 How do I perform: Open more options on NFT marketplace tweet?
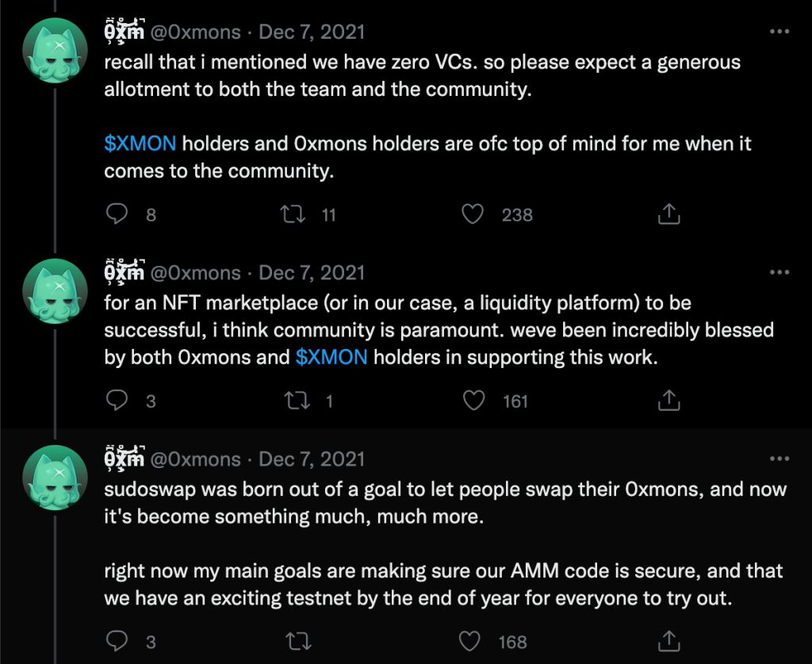coord(780,272)
